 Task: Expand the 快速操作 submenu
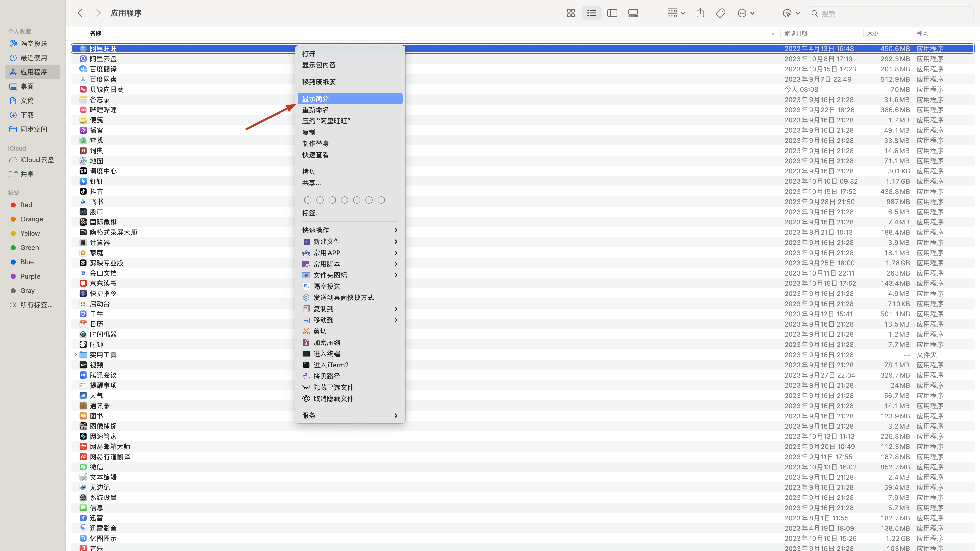[350, 230]
